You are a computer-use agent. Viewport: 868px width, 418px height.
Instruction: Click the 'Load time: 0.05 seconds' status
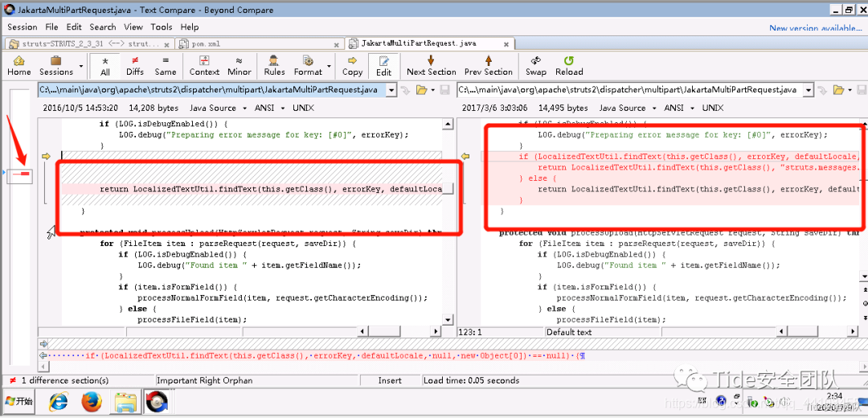pyautogui.click(x=472, y=380)
